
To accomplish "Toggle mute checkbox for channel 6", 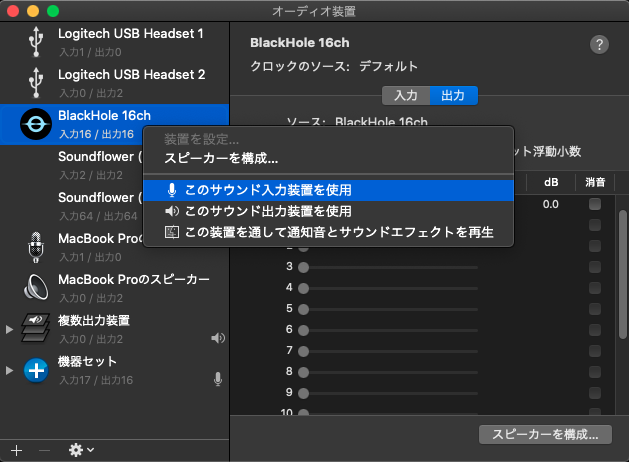I will [x=595, y=330].
